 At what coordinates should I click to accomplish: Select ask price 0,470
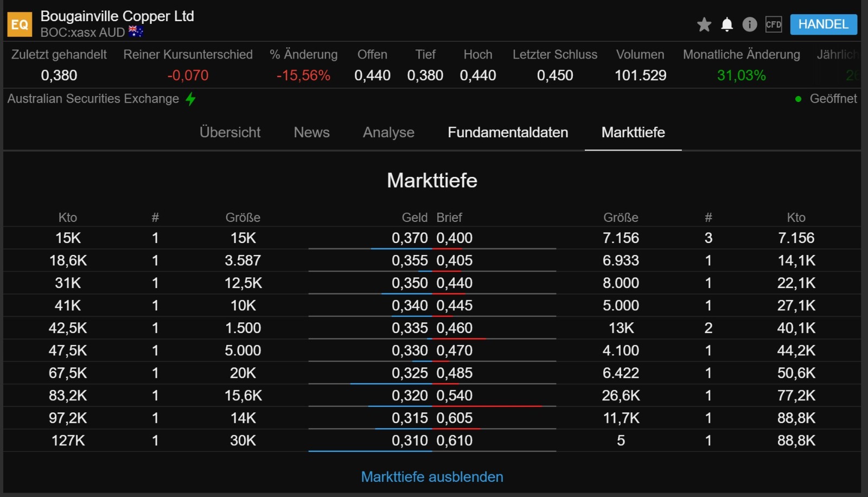coord(455,351)
